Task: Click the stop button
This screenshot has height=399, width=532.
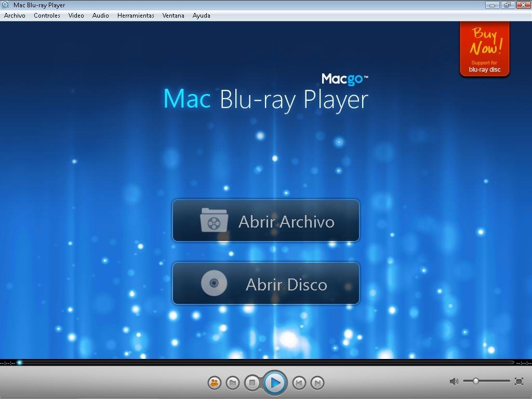Action: point(252,383)
